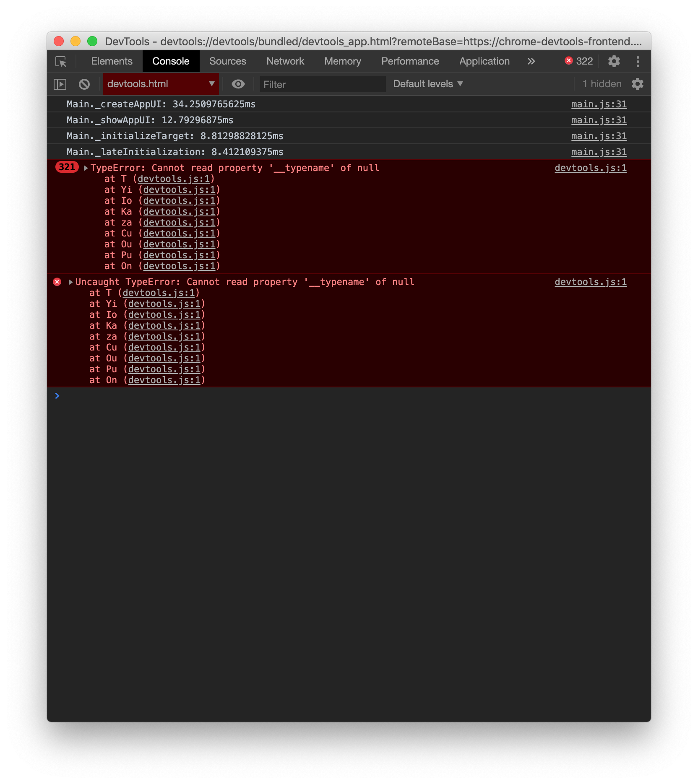Focus the Filter input field

tap(322, 84)
